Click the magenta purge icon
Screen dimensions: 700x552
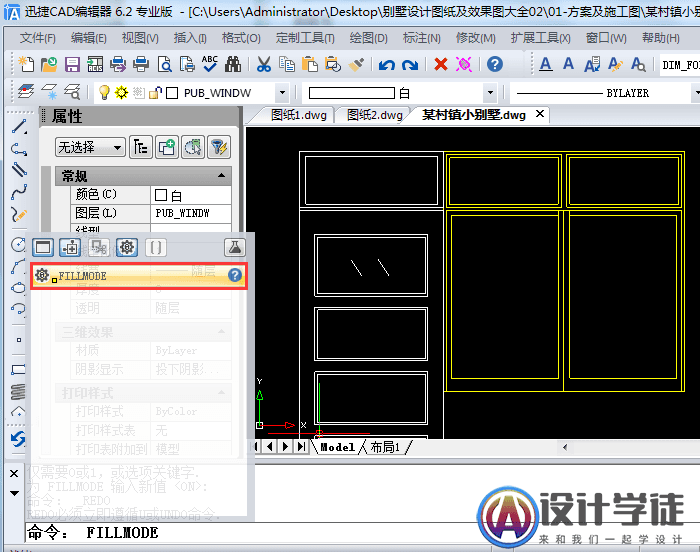[464, 65]
